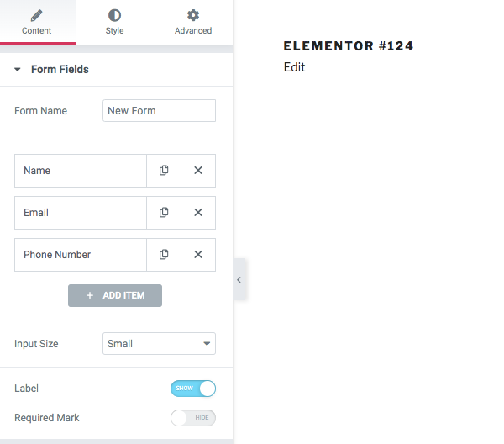Screen dimensions: 504x444
Task: Click the Form Name text input
Action: (159, 111)
